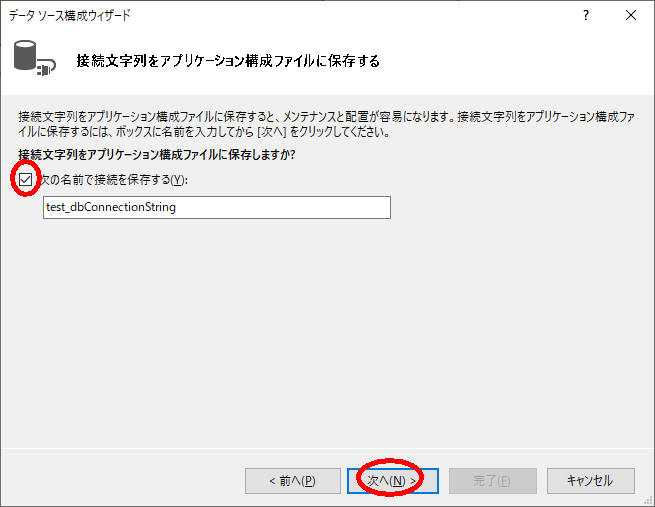This screenshot has width=655, height=507.
Task: Click the データ ソース構成ウィザード title bar text
Action: click(70, 15)
